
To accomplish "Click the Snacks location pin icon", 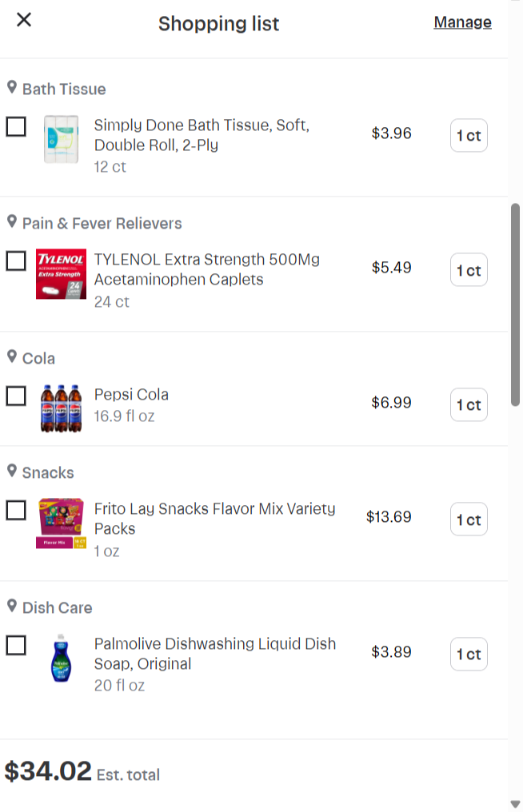I will [12, 471].
